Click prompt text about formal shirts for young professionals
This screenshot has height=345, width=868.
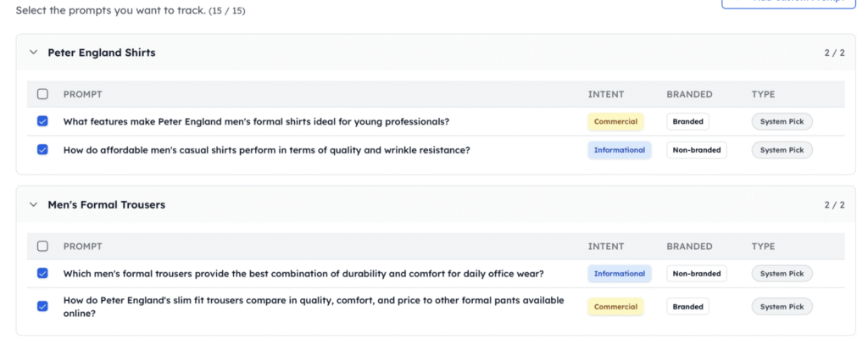click(x=256, y=122)
